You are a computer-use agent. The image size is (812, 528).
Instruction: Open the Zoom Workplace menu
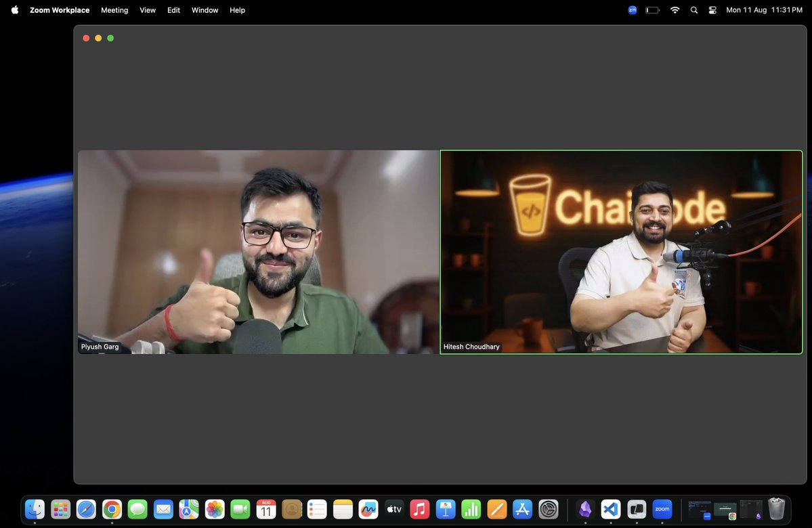60,10
